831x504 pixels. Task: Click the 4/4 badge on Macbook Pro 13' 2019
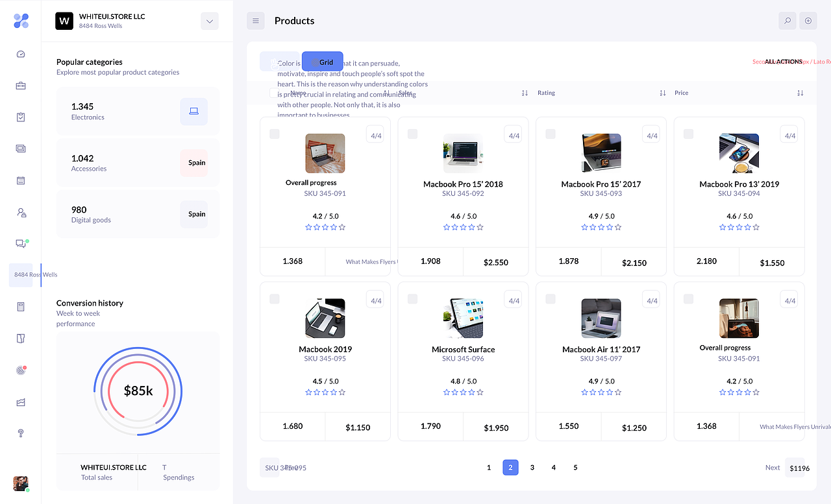coord(790,135)
